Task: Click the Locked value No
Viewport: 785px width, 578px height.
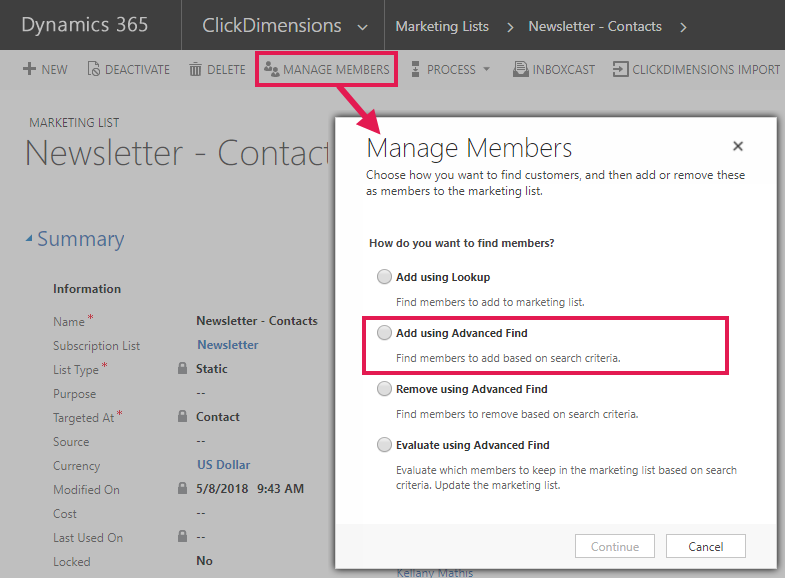Action: tap(204, 561)
